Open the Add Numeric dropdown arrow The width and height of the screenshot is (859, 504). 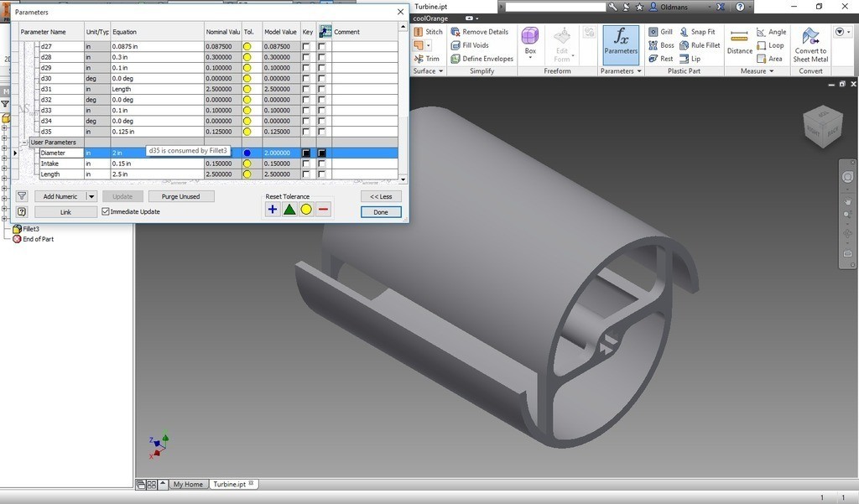click(x=91, y=196)
